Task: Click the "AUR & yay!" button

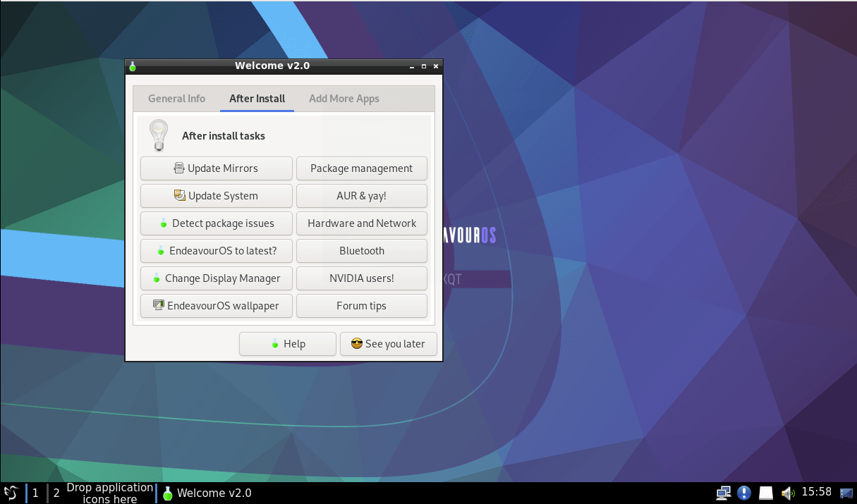Action: [x=362, y=196]
